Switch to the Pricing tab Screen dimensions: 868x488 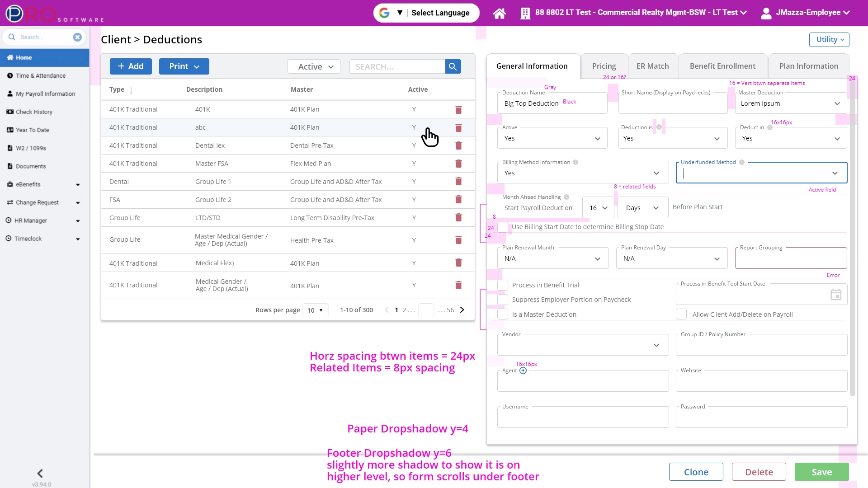point(604,66)
